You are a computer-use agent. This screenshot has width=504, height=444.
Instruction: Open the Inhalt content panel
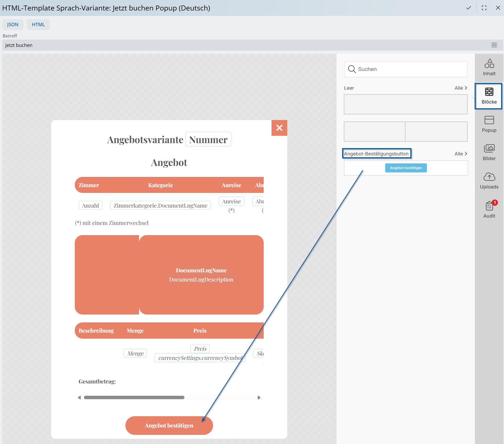point(489,68)
